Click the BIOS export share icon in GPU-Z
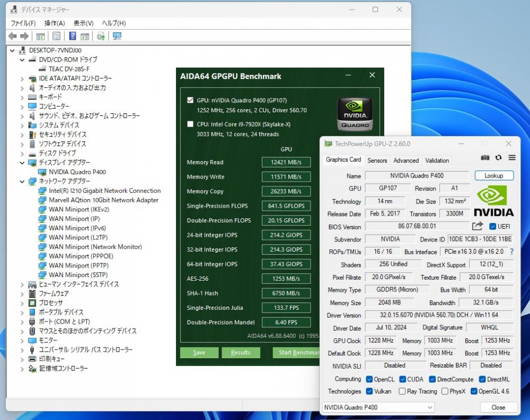Image resolution: width=530 pixels, height=420 pixels. [x=478, y=226]
